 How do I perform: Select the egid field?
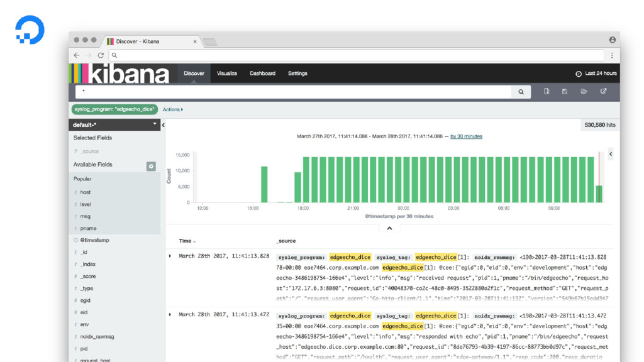click(86, 300)
